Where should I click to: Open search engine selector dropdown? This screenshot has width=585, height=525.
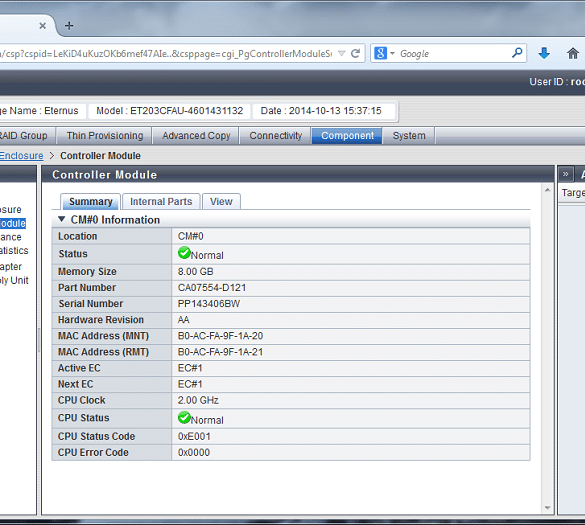(392, 54)
